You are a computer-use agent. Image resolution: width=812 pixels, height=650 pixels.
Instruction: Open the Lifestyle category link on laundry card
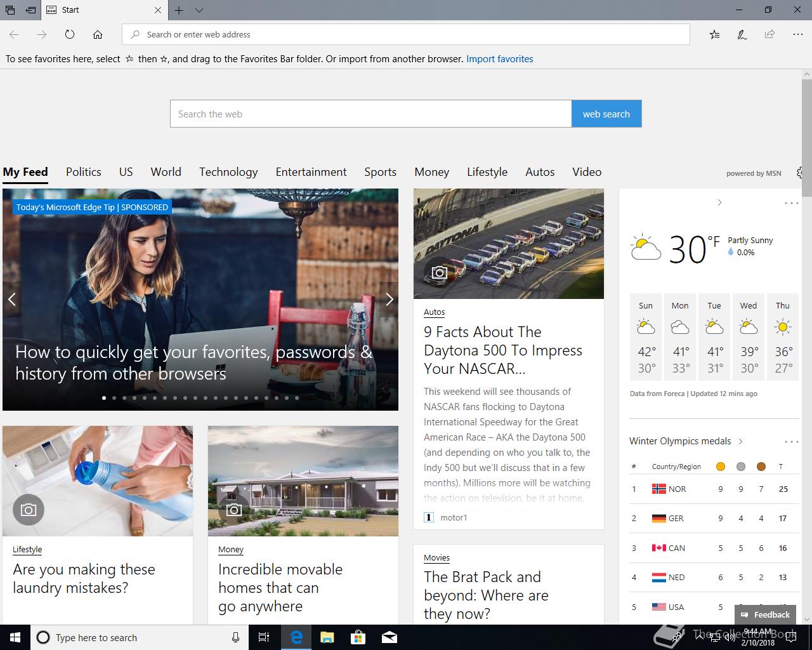coord(27,550)
